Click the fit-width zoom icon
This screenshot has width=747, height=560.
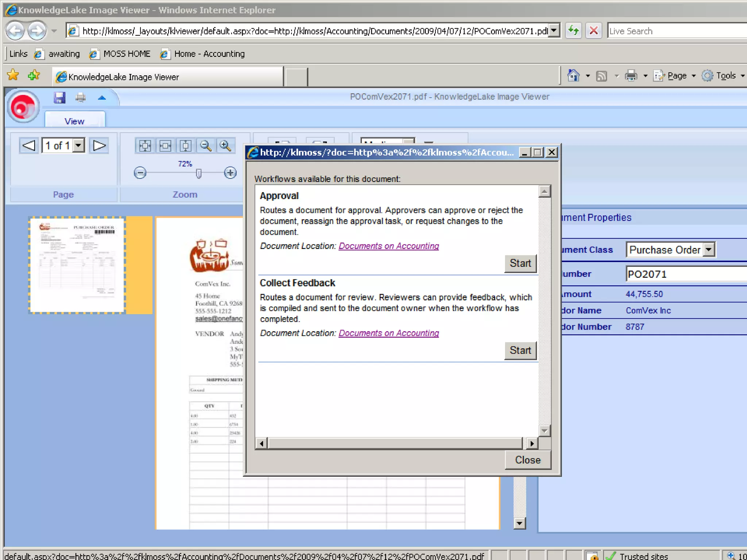tap(165, 146)
